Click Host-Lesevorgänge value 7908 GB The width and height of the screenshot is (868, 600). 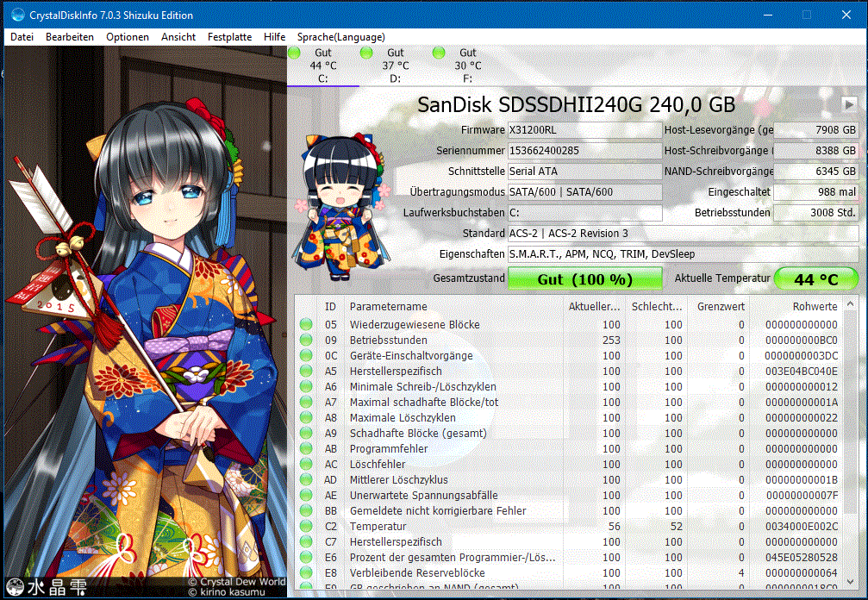tap(816, 130)
